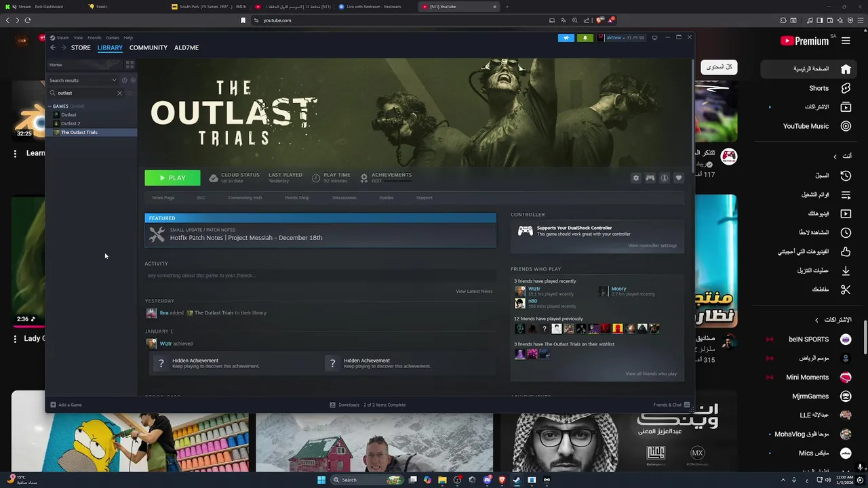The height and width of the screenshot is (488, 868).
Task: Open the Help menu in Steam
Action: [x=128, y=38]
